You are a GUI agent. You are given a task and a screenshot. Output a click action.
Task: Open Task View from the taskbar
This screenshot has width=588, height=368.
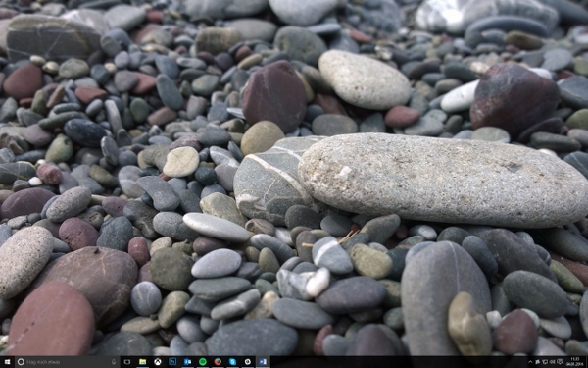point(127,362)
